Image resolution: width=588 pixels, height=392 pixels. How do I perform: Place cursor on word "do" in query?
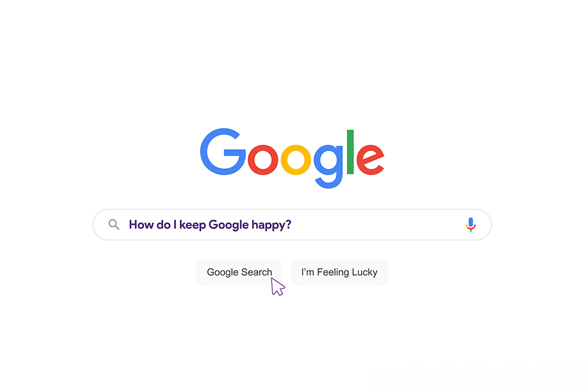163,224
